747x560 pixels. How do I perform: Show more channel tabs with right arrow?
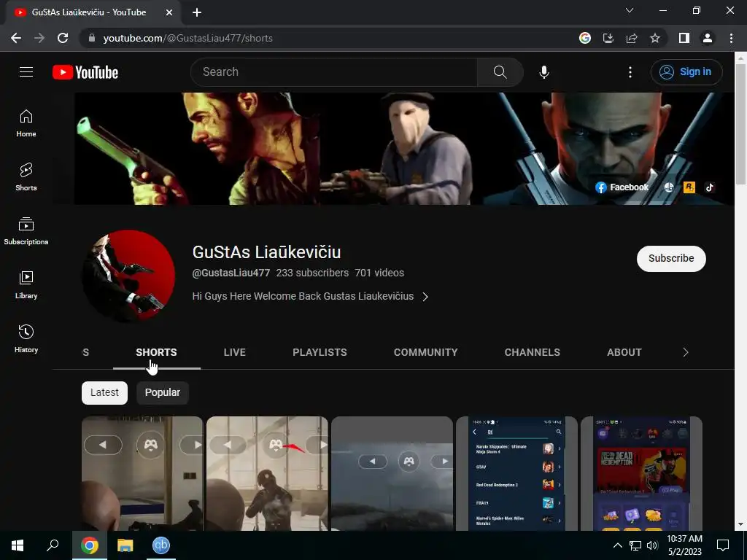pos(686,352)
